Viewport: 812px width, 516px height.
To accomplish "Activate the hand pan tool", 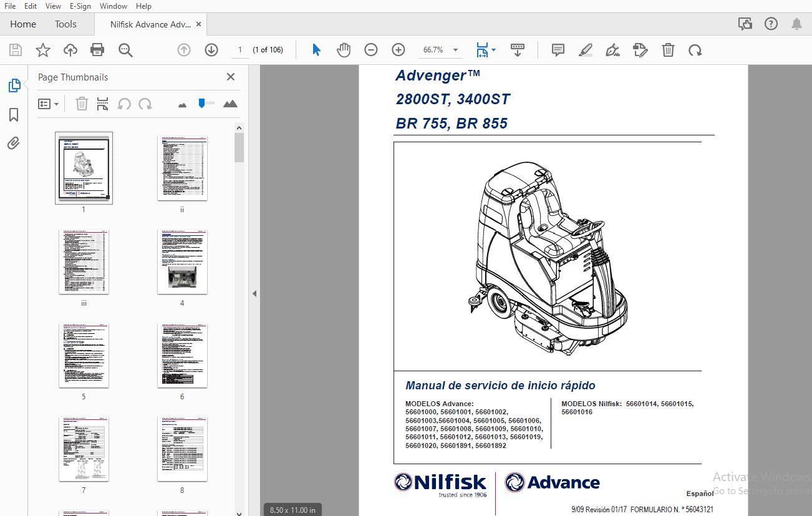I will point(344,50).
